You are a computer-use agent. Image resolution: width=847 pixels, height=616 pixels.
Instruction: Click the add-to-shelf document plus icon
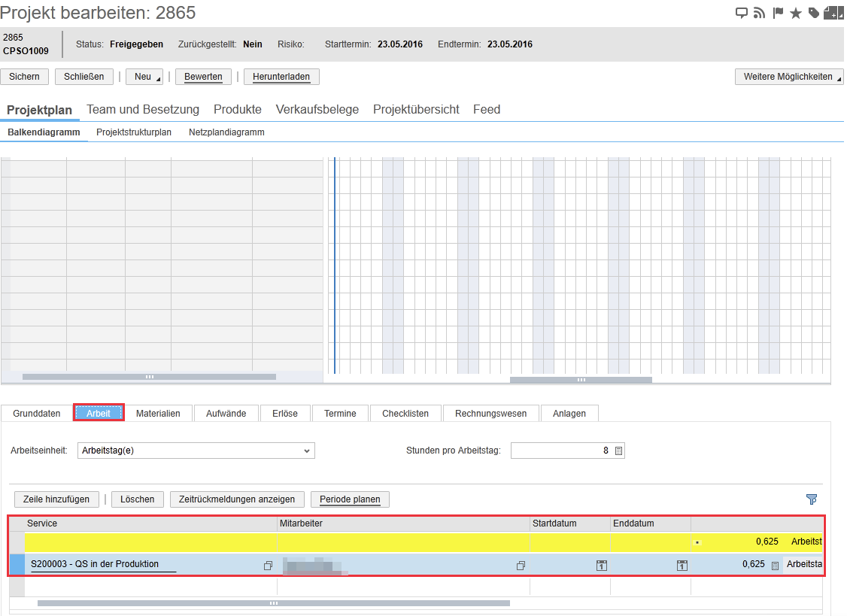(830, 13)
